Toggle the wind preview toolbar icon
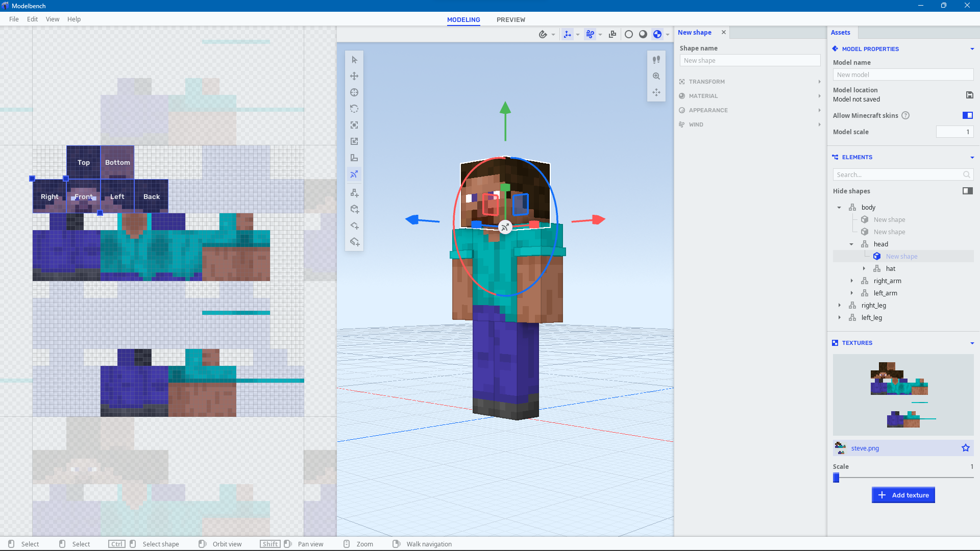Image resolution: width=980 pixels, height=551 pixels. coord(590,34)
